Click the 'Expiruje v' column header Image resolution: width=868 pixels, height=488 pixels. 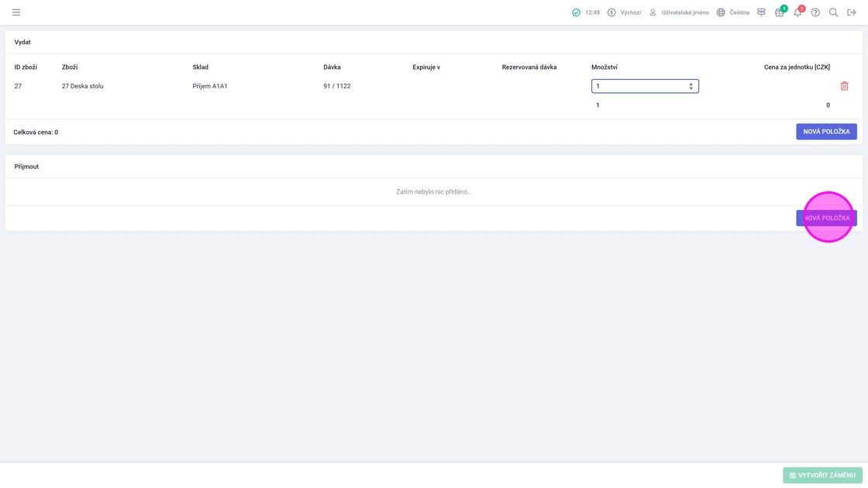click(426, 67)
